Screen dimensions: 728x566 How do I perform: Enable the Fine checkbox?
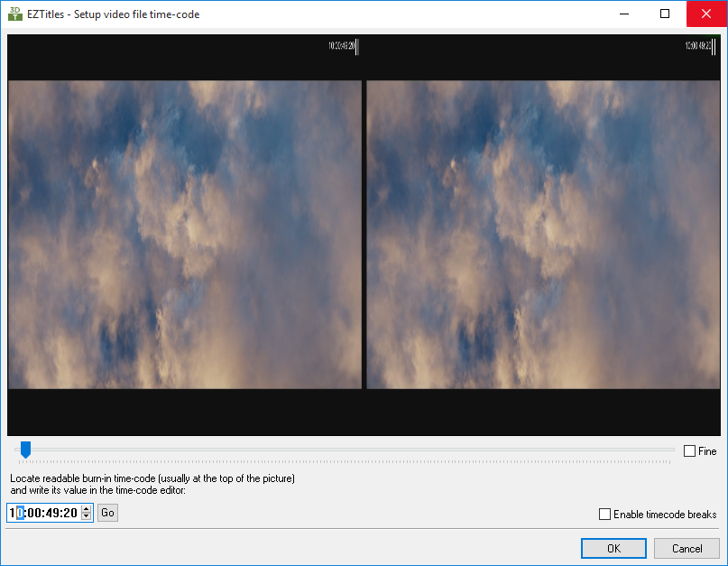coord(690,451)
